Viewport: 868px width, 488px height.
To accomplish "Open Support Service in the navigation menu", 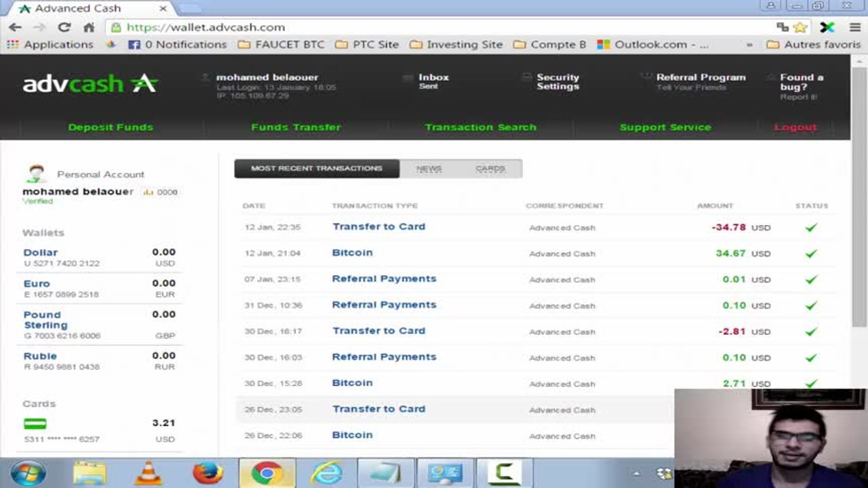I will tap(665, 127).
